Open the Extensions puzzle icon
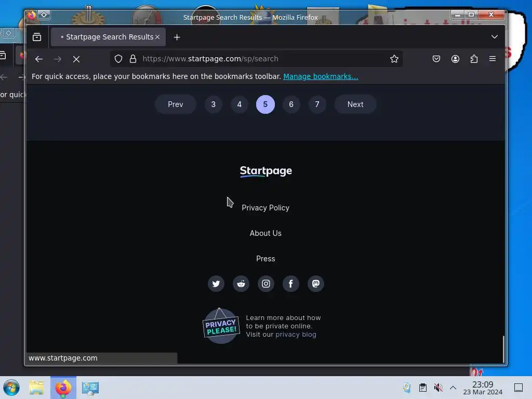The image size is (532, 399). (474, 59)
